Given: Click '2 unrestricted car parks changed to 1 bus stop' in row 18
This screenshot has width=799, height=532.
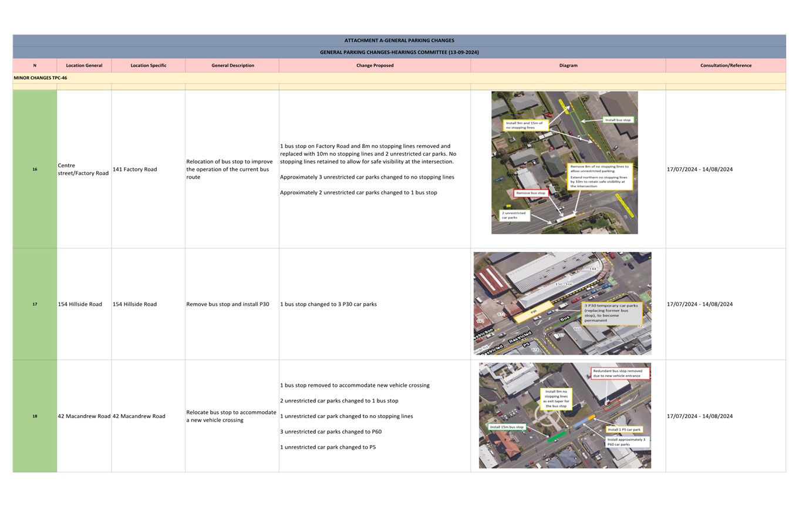Looking at the screenshot, I should [339, 400].
